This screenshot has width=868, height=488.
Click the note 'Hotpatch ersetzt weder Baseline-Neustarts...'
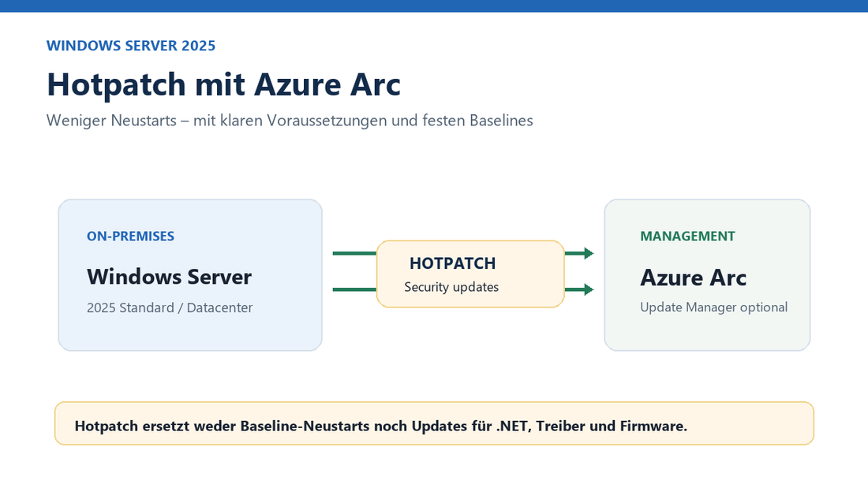tap(381, 426)
